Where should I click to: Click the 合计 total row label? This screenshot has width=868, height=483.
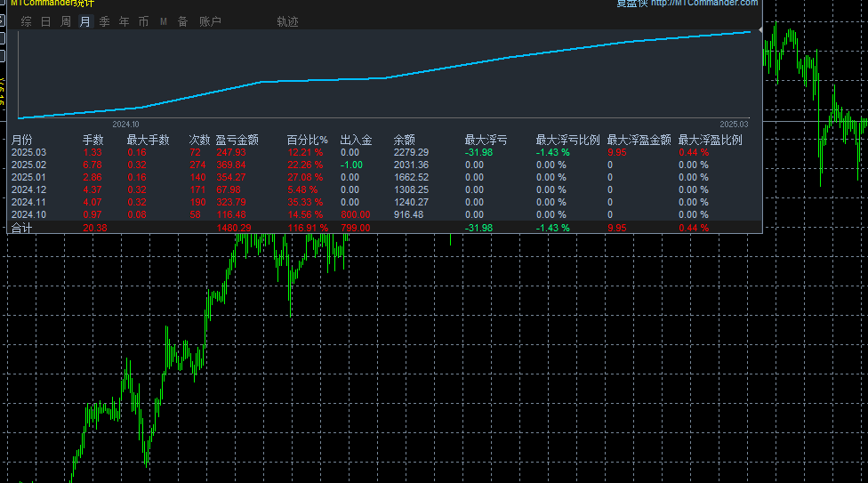(22, 228)
